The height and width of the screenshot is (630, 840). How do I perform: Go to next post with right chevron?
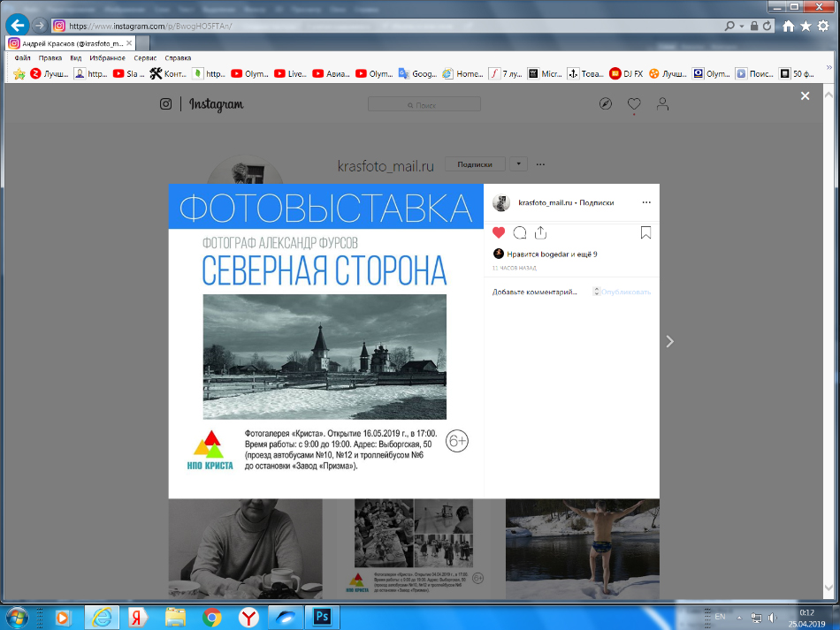(669, 341)
